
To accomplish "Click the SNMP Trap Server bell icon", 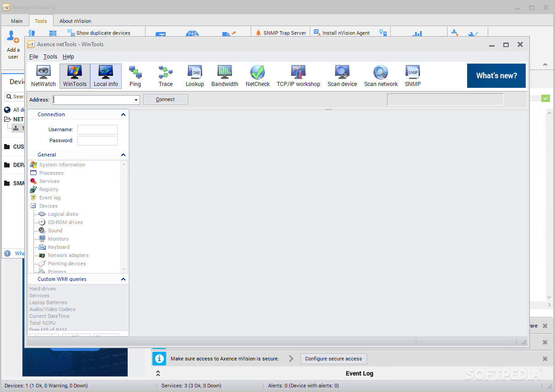I will pos(259,33).
